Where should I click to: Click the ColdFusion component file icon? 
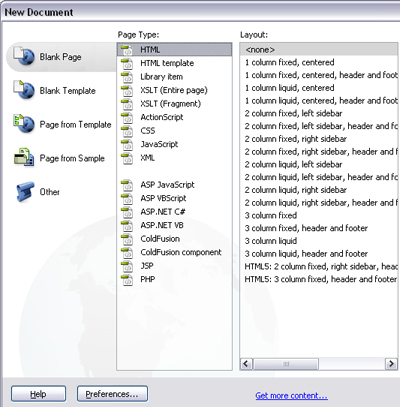click(x=127, y=253)
